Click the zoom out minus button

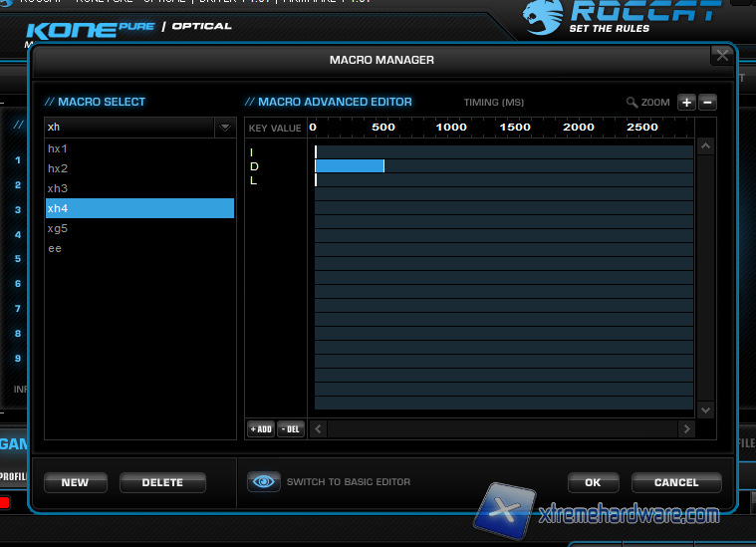point(707,102)
